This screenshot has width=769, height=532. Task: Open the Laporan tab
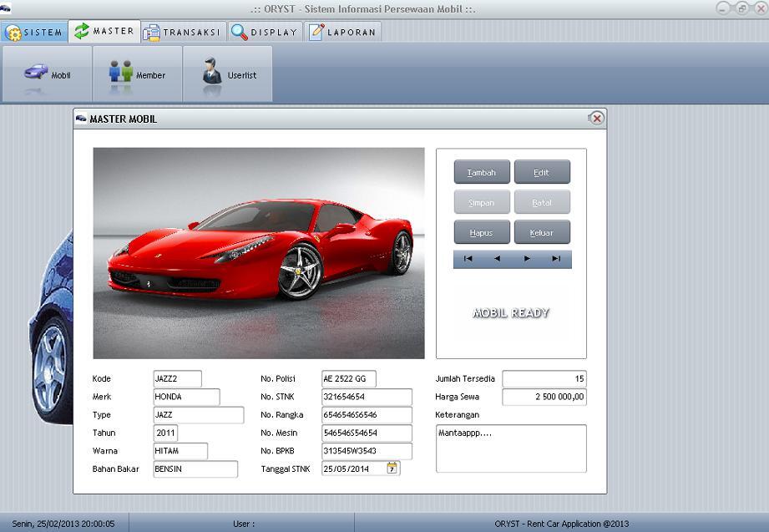342,33
